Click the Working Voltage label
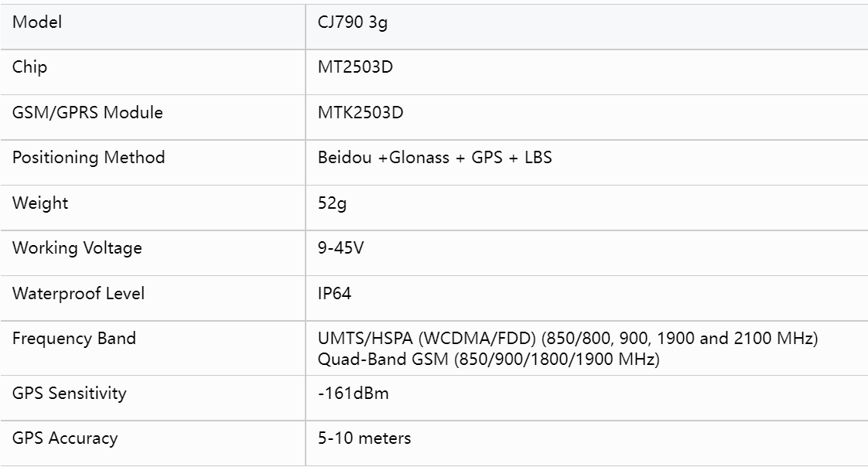Screen dimensions: 868x467 [77, 248]
